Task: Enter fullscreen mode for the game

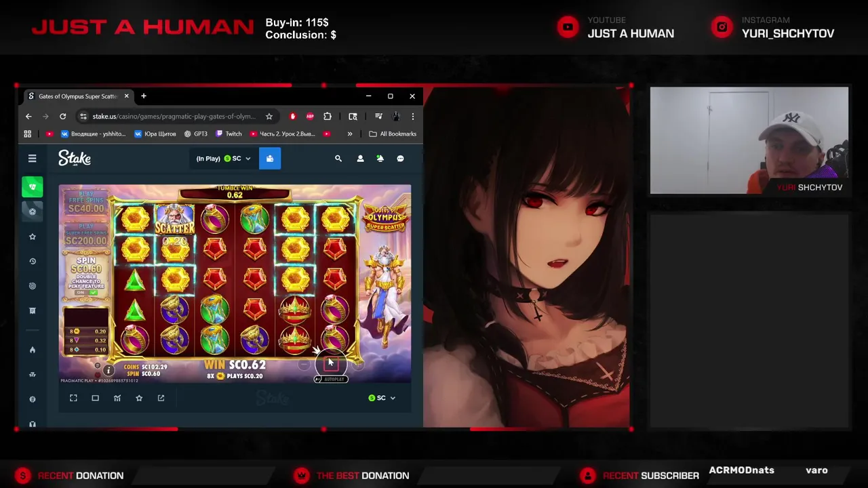Action: [73, 398]
